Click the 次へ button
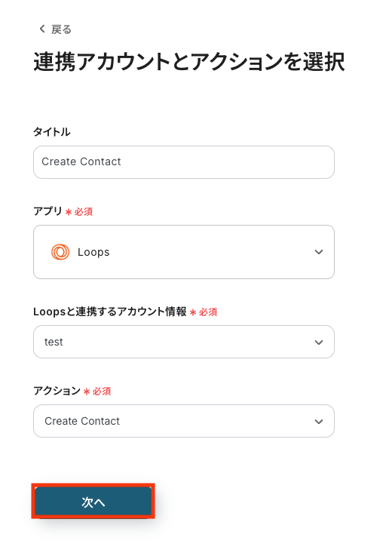Viewport: 392px width, 553px height. tap(93, 502)
